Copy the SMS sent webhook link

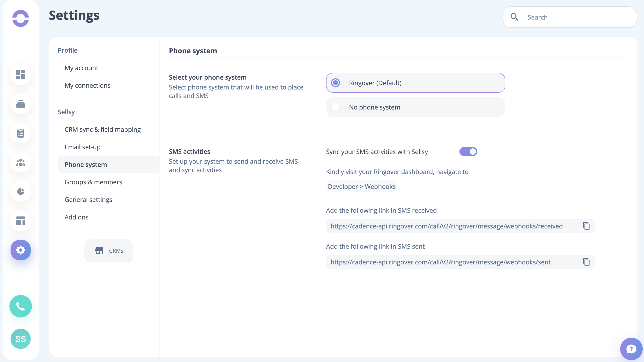click(586, 262)
